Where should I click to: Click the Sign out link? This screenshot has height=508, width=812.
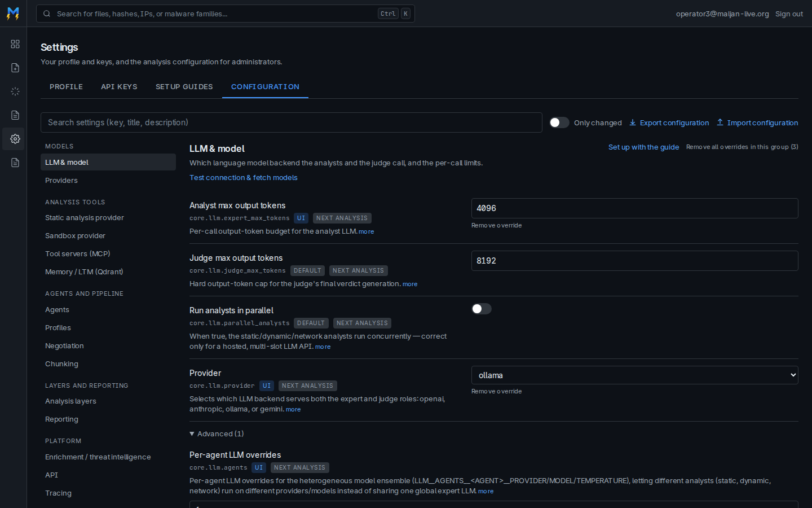[x=789, y=14]
